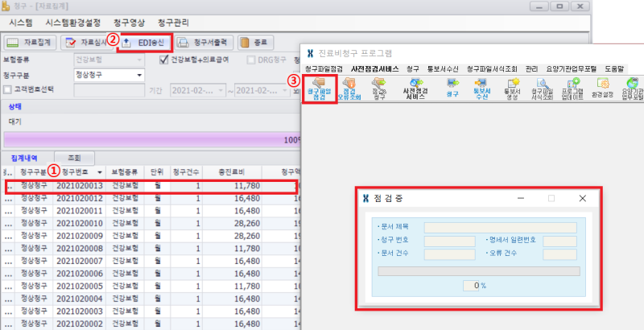
Task: Open the 청구 menu in 진료비청구 프로그램 window
Action: tap(413, 69)
